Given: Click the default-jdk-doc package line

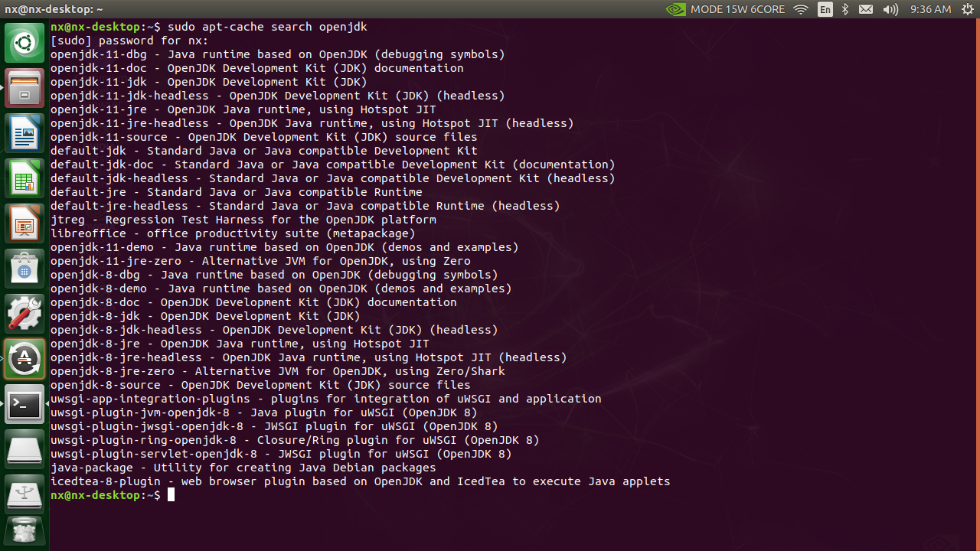Looking at the screenshot, I should click(x=333, y=165).
